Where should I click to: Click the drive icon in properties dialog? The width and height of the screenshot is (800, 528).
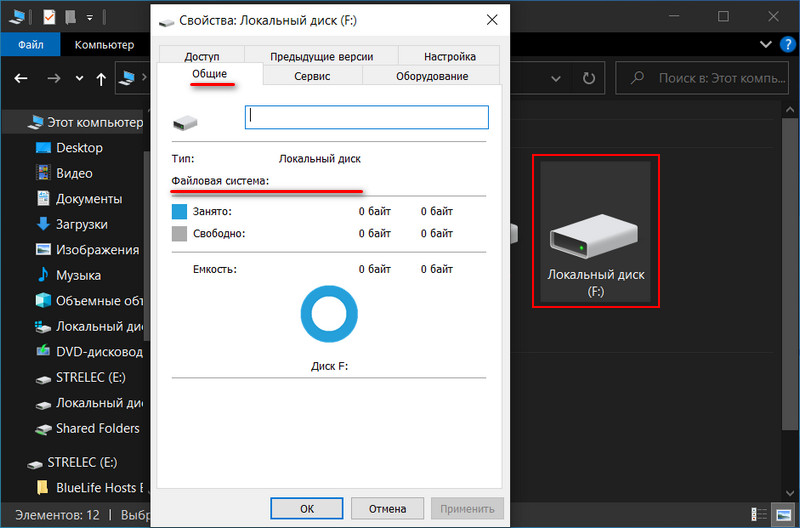tap(185, 122)
